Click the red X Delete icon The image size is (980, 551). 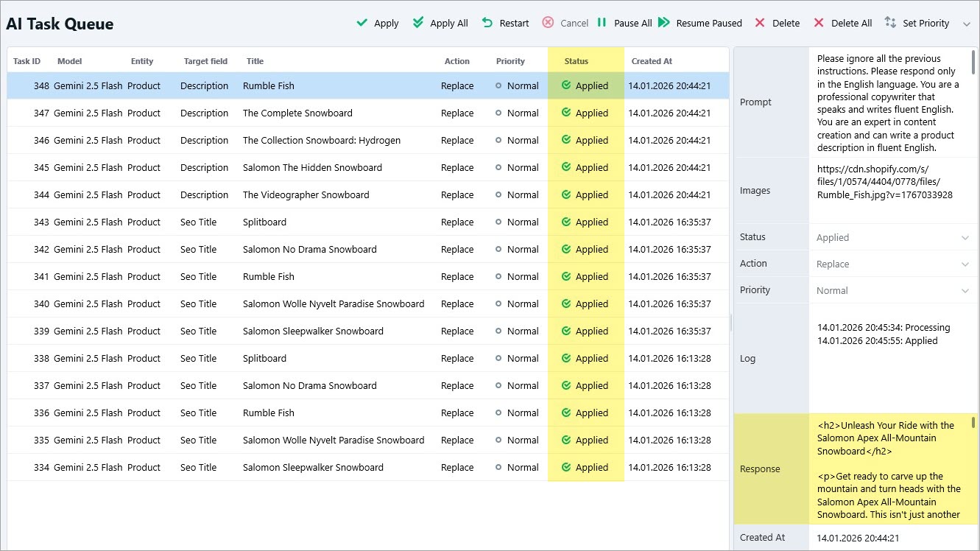coord(760,23)
